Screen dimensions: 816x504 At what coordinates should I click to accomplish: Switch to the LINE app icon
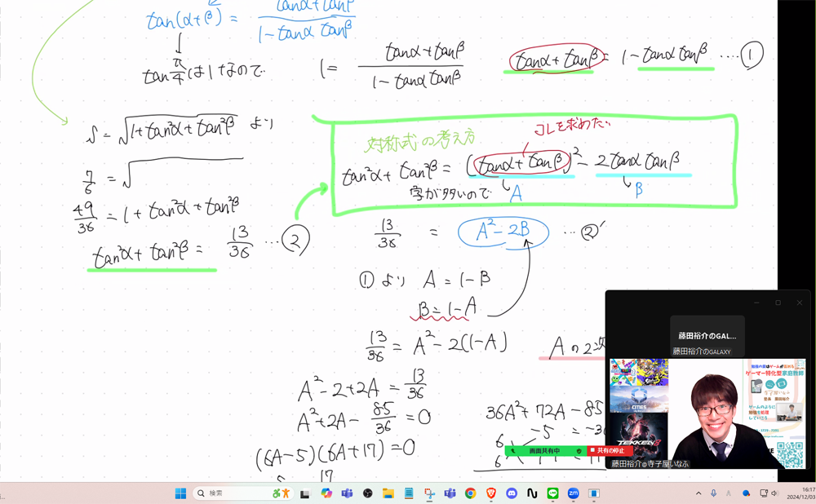tap(553, 493)
